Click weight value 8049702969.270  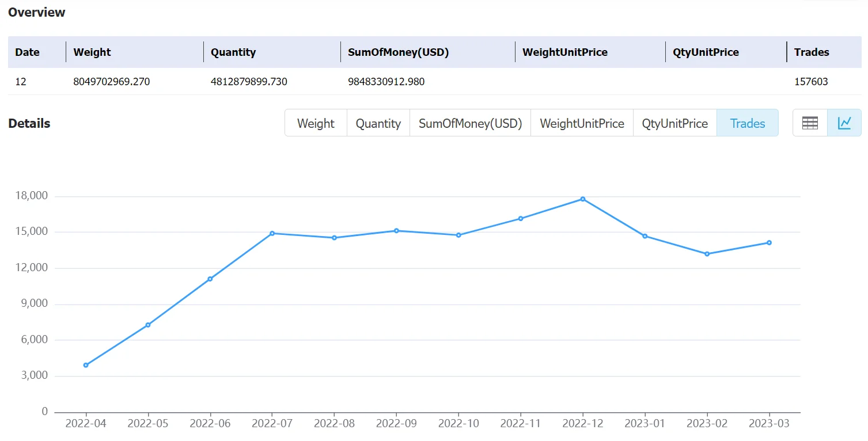(x=112, y=82)
